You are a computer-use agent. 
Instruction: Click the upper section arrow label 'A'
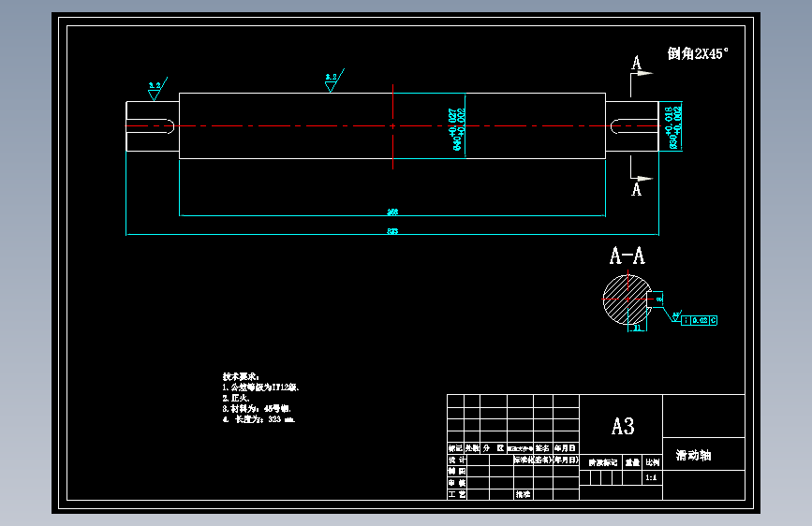[637, 63]
